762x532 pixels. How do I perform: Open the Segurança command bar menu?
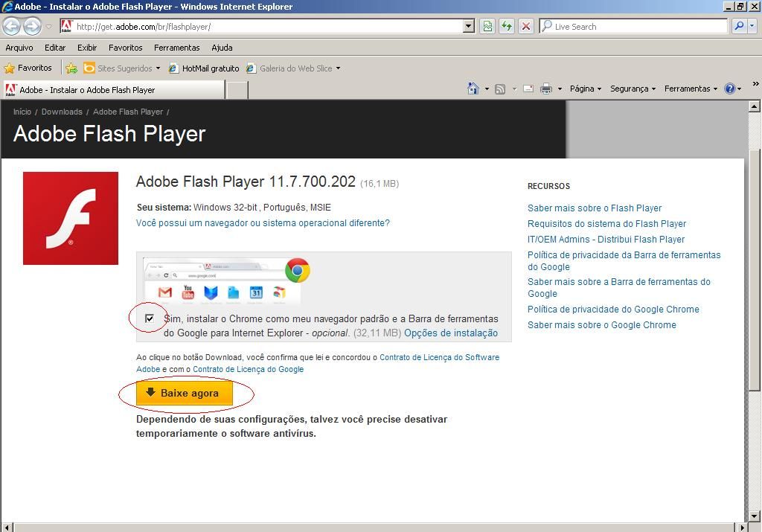pyautogui.click(x=633, y=89)
